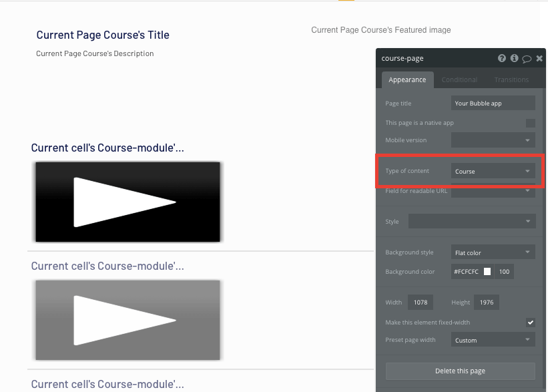Close the course-page property panel
Screen dimensions: 548x392
539,58
